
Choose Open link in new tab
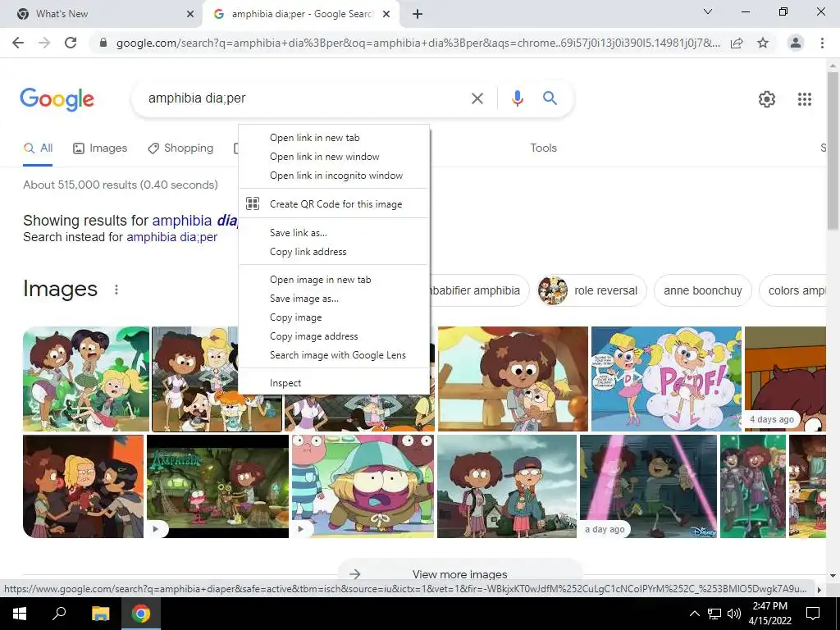pos(334,138)
